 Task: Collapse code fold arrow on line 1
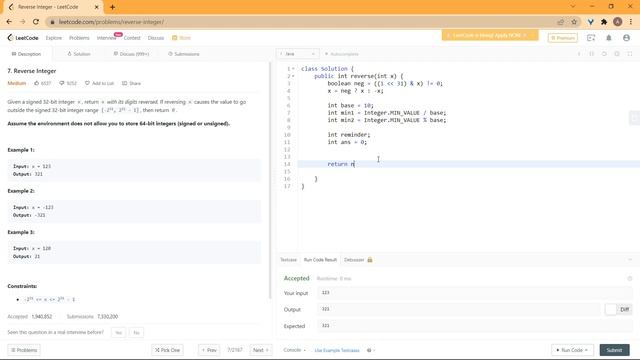tap(293, 69)
